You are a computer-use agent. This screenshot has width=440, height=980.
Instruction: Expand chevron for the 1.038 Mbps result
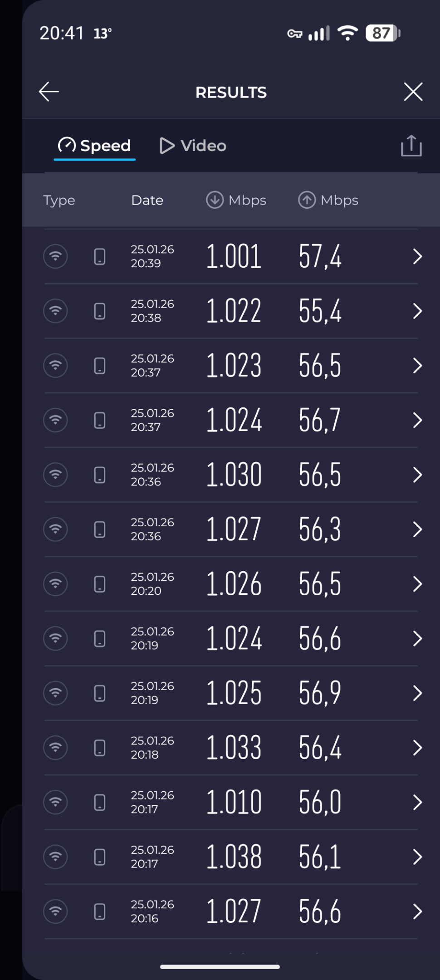[x=417, y=857]
